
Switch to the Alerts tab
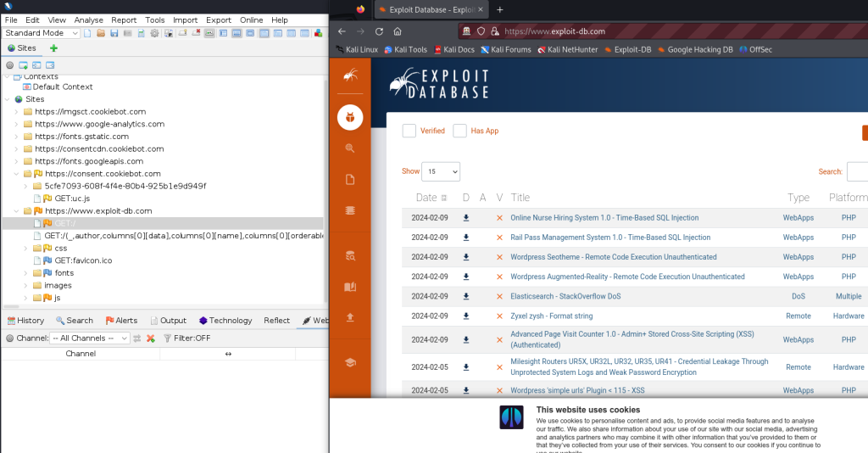point(121,320)
